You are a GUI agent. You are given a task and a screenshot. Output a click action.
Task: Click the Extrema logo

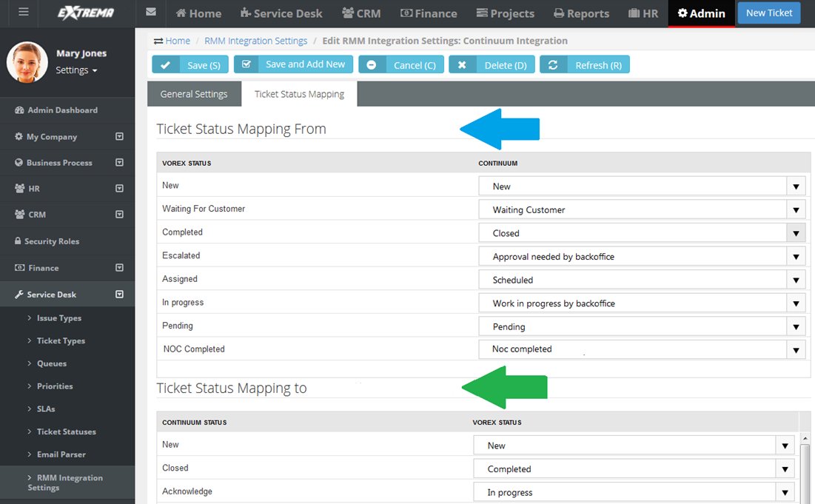tap(86, 13)
